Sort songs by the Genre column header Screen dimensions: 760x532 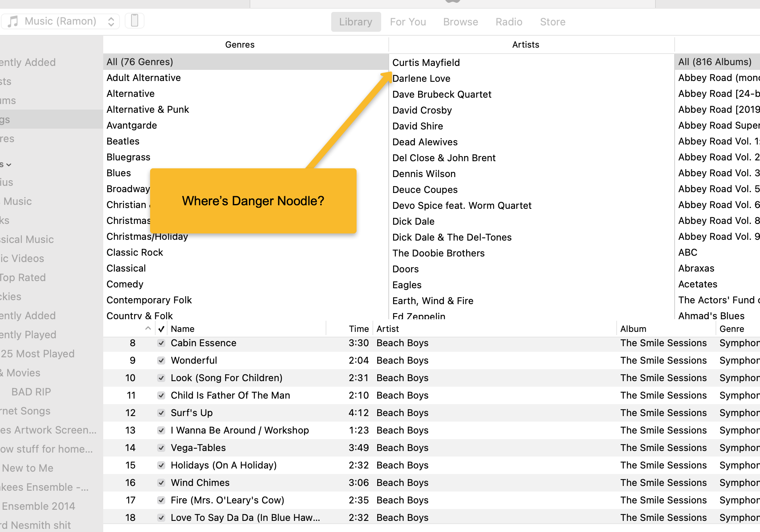coord(738,329)
